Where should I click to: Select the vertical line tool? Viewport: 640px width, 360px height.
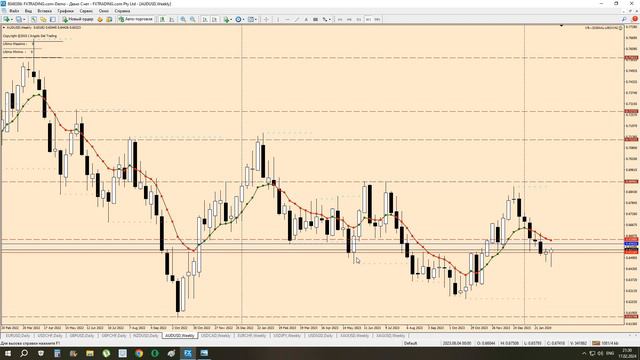point(278,19)
